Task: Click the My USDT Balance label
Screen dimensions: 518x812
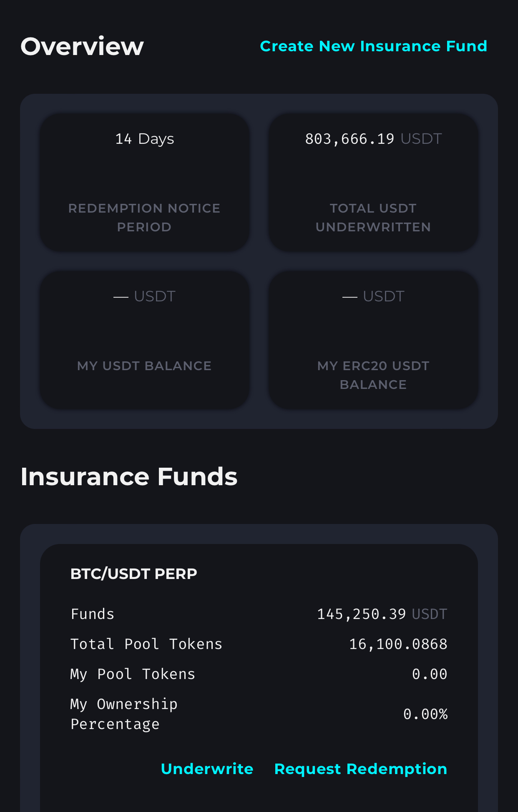Action: tap(144, 366)
